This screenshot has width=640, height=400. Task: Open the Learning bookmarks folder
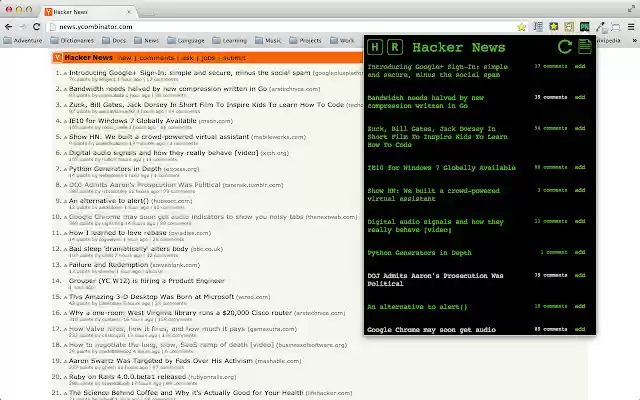230,40
